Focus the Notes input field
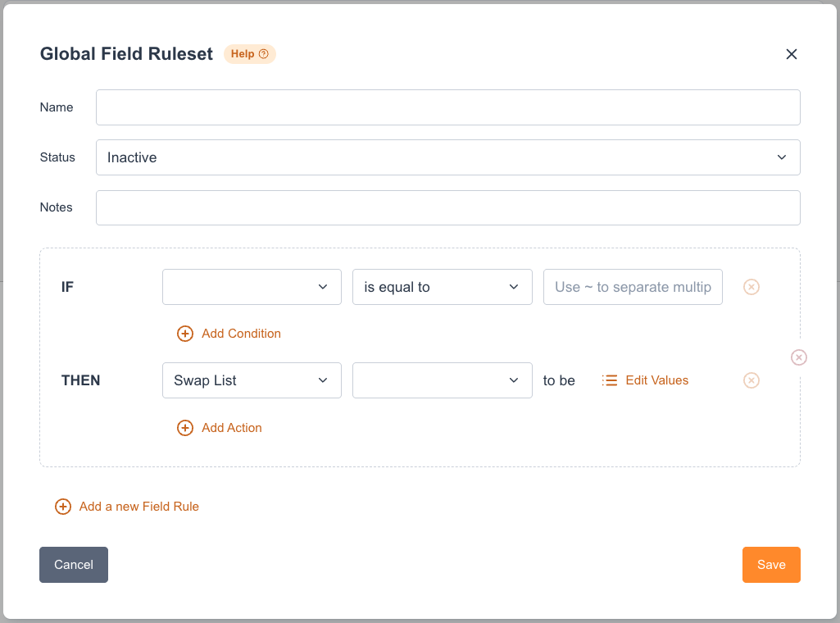840x623 pixels. pyautogui.click(x=447, y=207)
